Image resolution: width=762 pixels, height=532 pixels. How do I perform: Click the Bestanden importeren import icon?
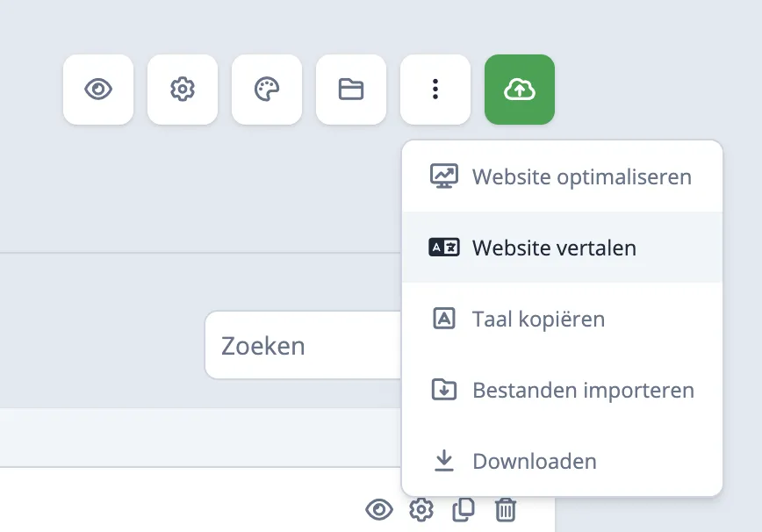point(445,390)
